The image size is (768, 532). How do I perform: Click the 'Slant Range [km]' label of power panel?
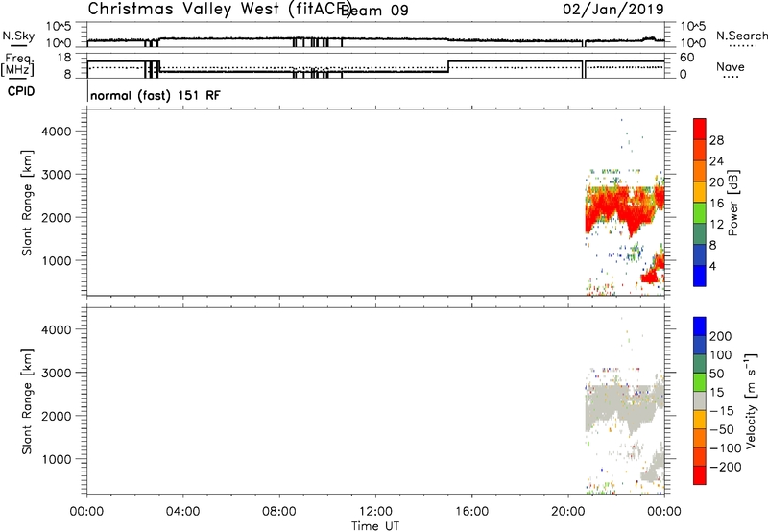tap(27, 204)
